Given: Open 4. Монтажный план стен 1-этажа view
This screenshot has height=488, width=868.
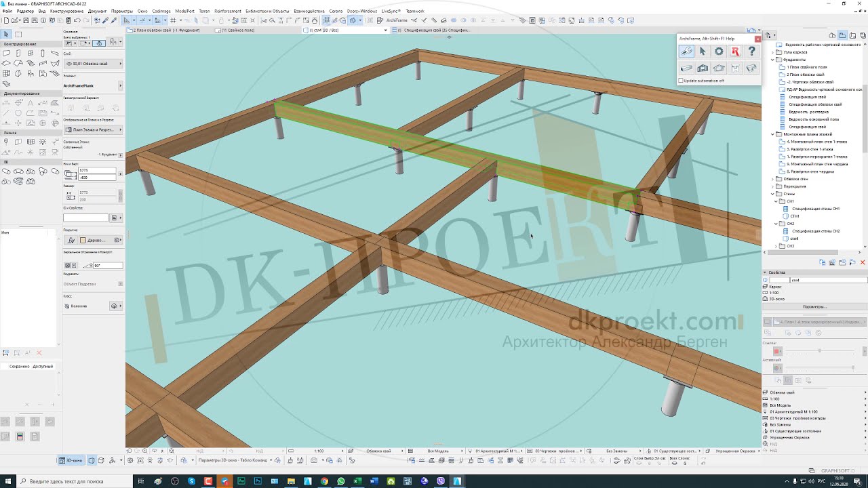Looking at the screenshot, I should click(816, 142).
